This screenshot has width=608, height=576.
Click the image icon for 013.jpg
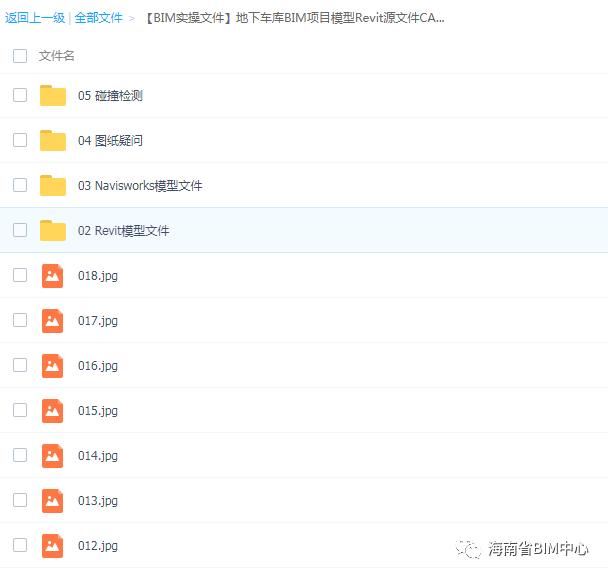52,501
